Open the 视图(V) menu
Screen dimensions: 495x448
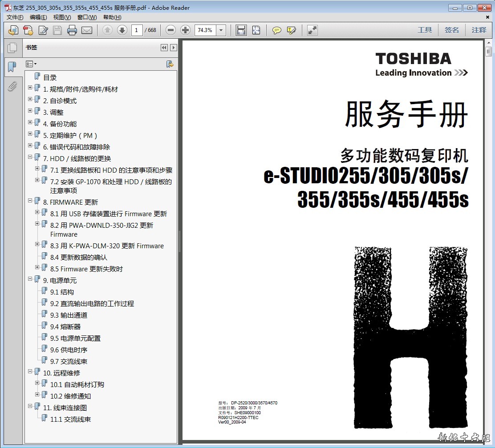click(x=62, y=17)
